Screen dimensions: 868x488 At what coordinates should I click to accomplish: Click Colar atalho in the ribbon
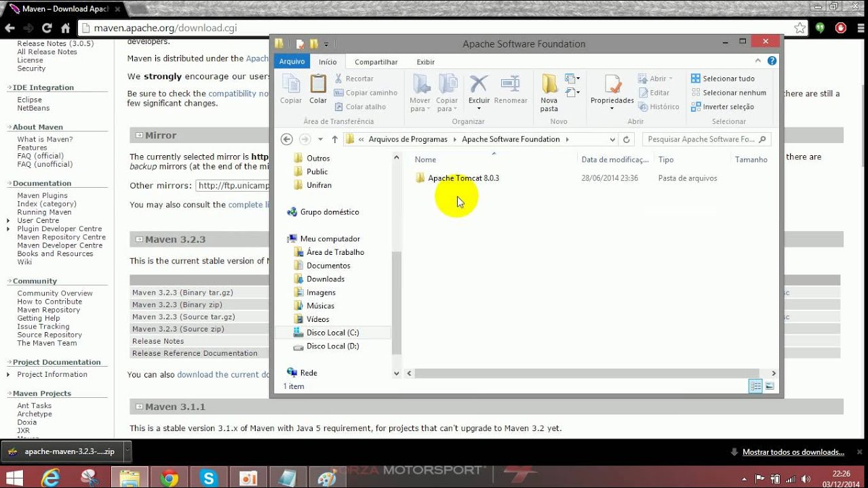pyautogui.click(x=360, y=106)
